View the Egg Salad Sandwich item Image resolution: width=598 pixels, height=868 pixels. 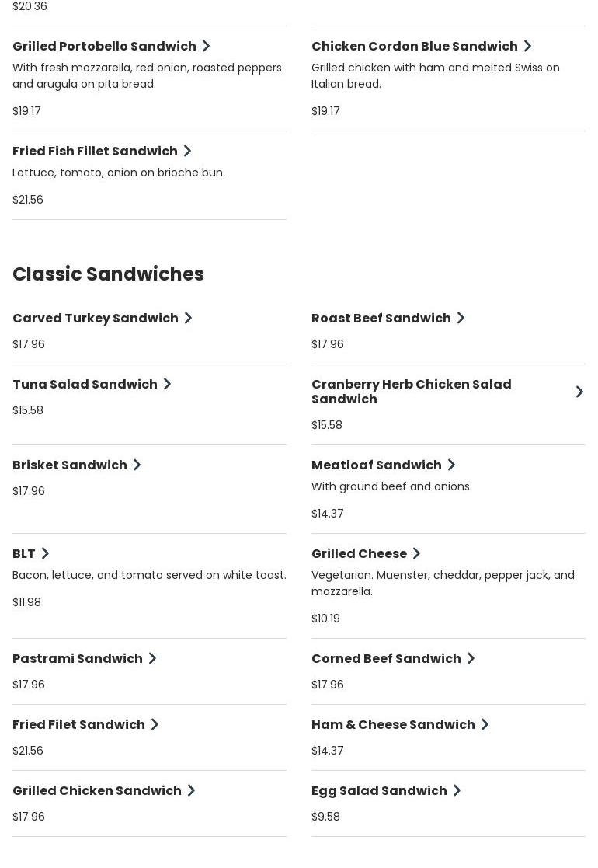point(379,791)
